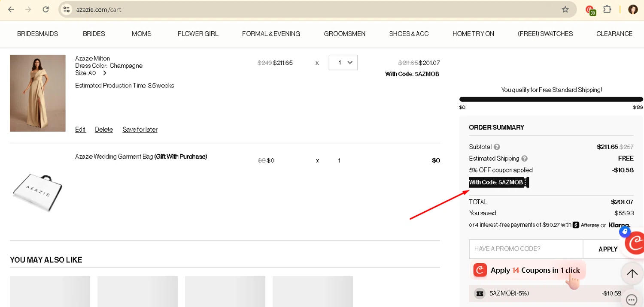Open the red coupon extension with badge 30
This screenshot has height=307, width=644.
[590, 10]
